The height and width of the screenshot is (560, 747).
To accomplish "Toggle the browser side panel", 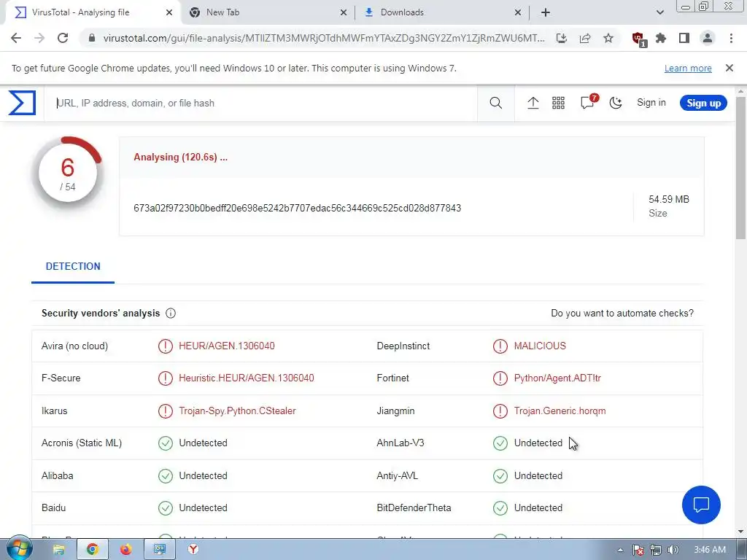I will point(684,38).
